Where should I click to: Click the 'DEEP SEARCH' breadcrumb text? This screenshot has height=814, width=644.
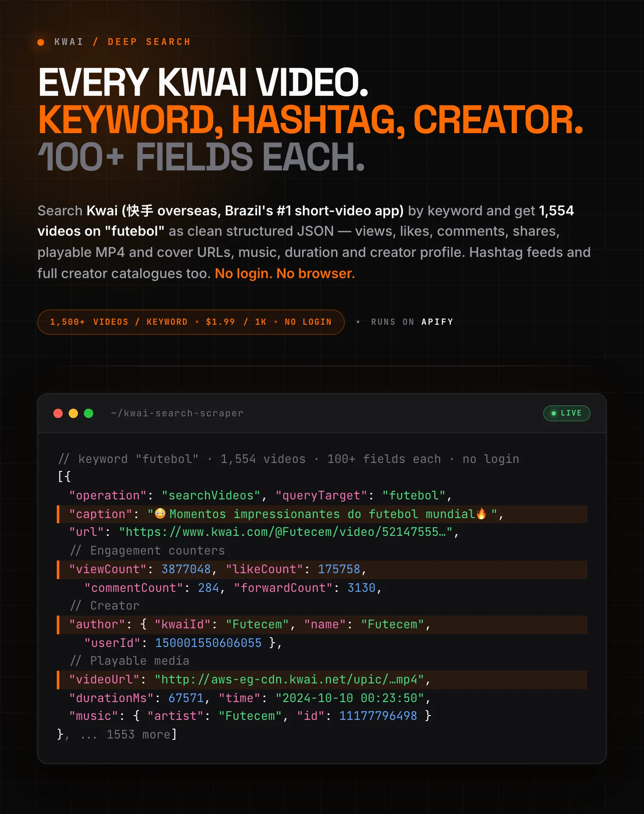pos(149,42)
